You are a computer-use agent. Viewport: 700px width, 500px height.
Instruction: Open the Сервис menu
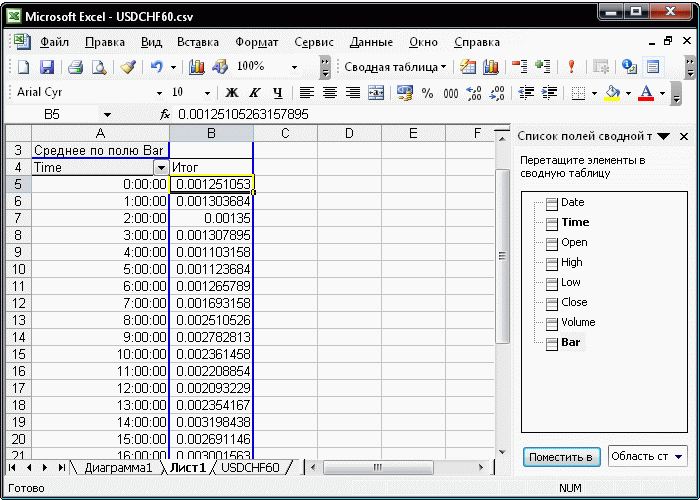click(314, 42)
